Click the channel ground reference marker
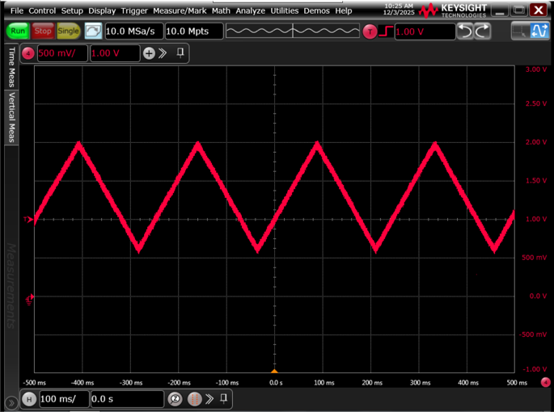 coord(30,300)
